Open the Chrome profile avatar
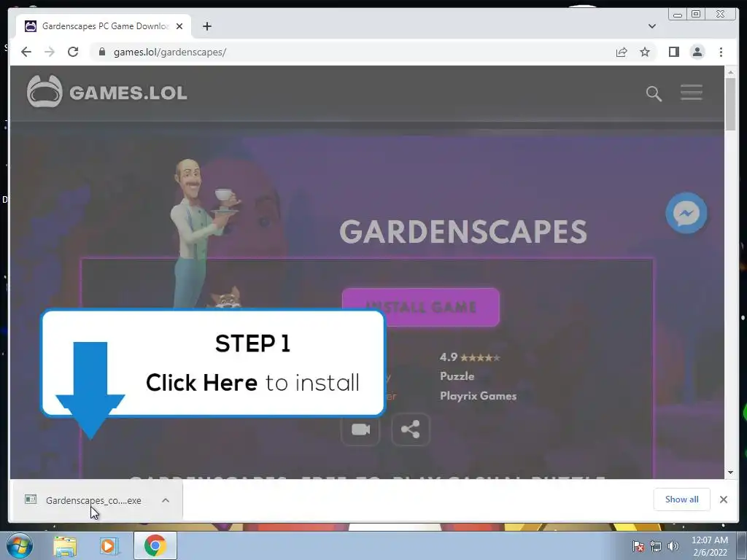The width and height of the screenshot is (747, 560). [697, 52]
